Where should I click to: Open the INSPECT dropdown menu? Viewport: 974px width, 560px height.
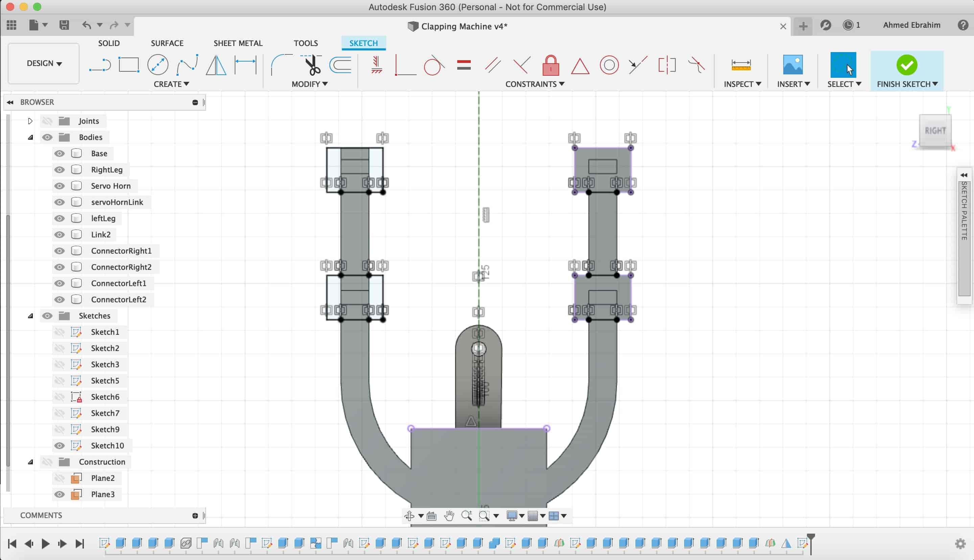[742, 84]
